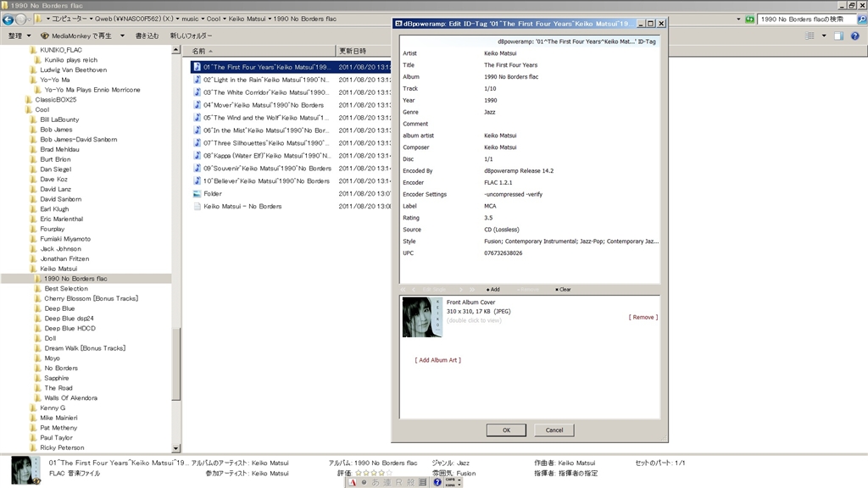Click the text file icon of Keiko Matsui - No Borders

(197, 207)
